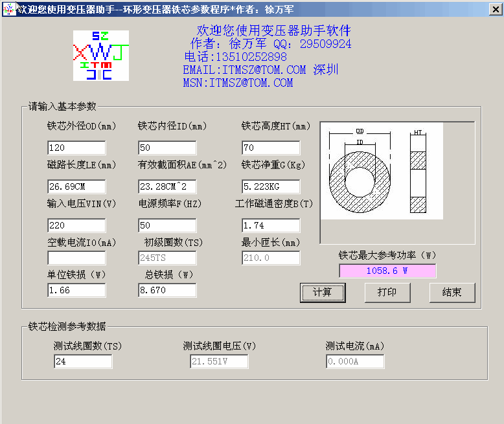Click the app icon in title bar

pyautogui.click(x=8, y=9)
